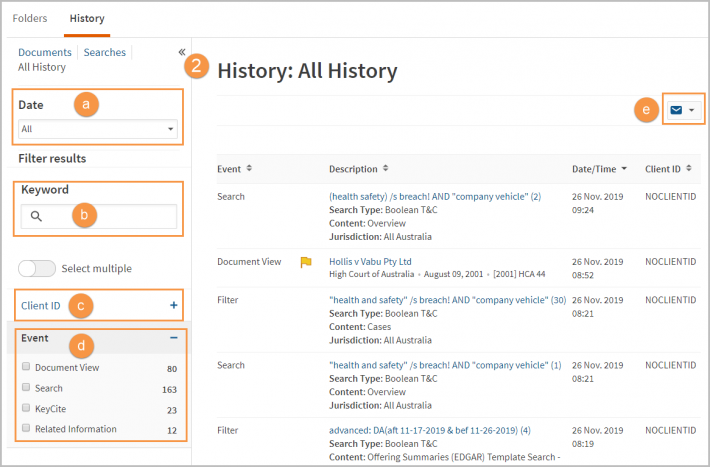Image resolution: width=710 pixels, height=467 pixels.
Task: Click All History label
Action: (42, 67)
